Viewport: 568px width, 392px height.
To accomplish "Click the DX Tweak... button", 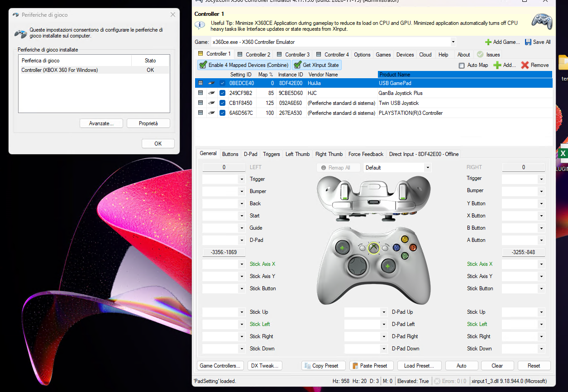I will point(265,366).
